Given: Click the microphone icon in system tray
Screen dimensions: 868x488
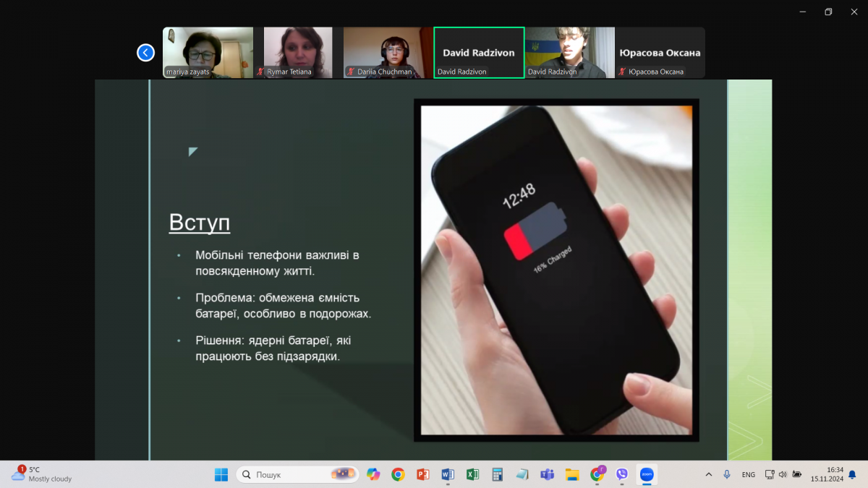Looking at the screenshot, I should click(727, 474).
